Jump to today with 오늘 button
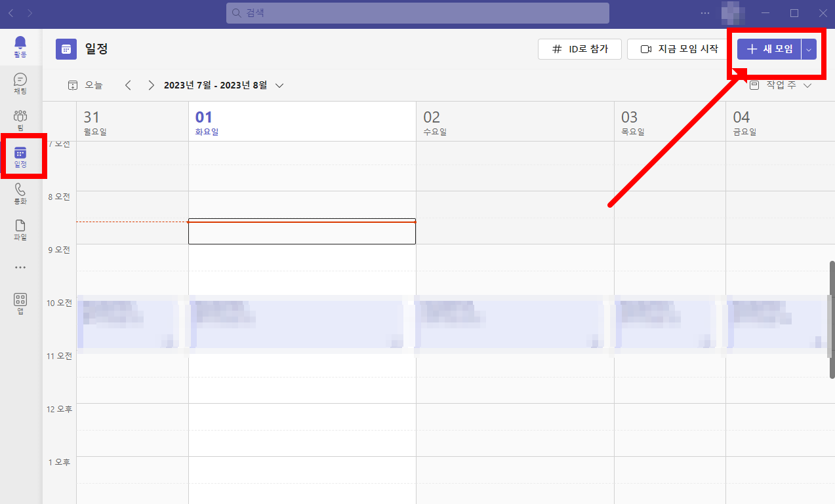The width and height of the screenshot is (835, 504). (85, 85)
